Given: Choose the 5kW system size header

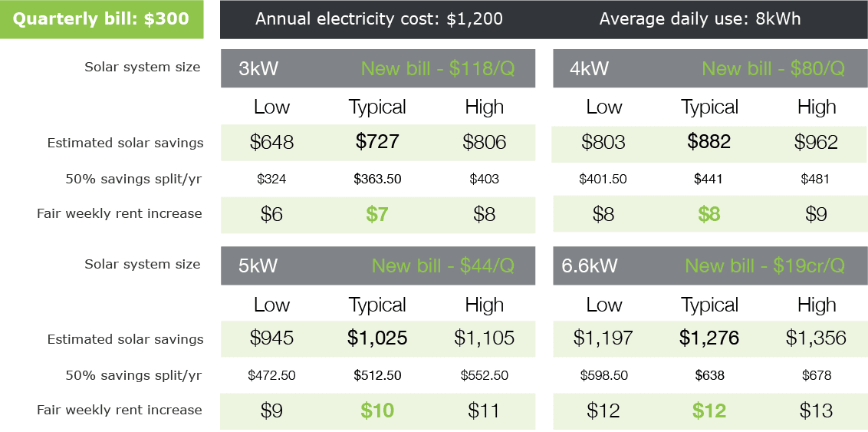Looking at the screenshot, I should pos(258,265).
